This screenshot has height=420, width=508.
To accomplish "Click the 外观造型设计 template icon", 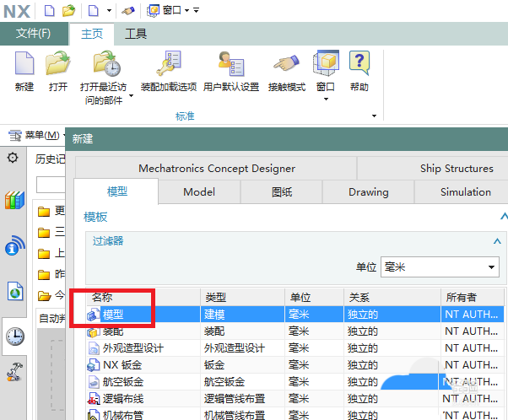I will [x=94, y=348].
